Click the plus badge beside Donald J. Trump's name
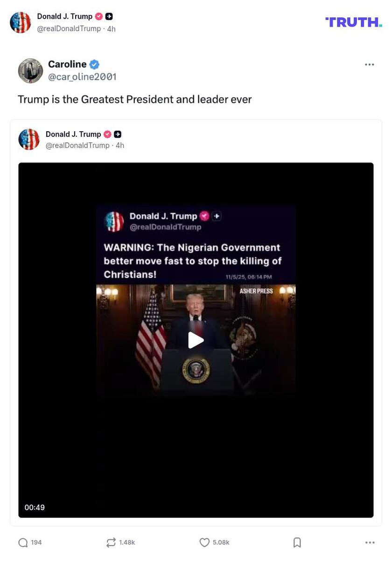The width and height of the screenshot is (392, 562). tap(108, 16)
